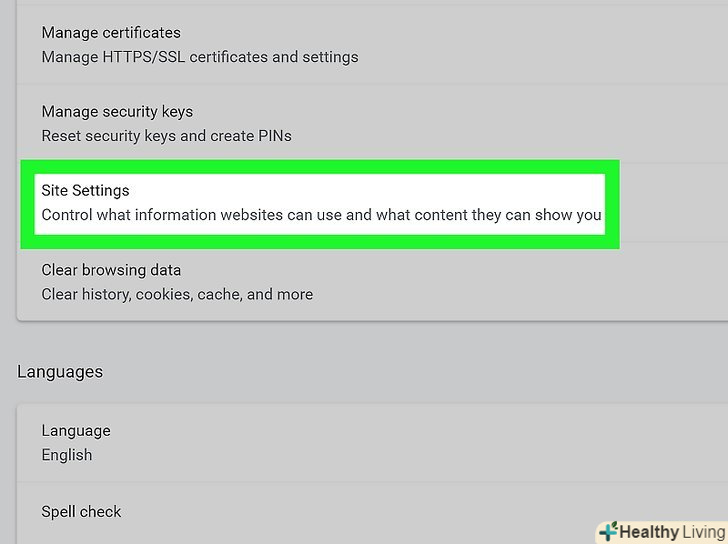728x544 pixels.
Task: Open Clear browsing data
Action: (x=111, y=270)
